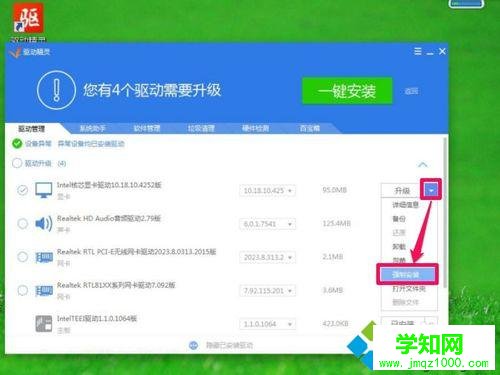This screenshot has width=500, height=375.
Task: Click the 95.0MB size value
Action: tap(335, 190)
